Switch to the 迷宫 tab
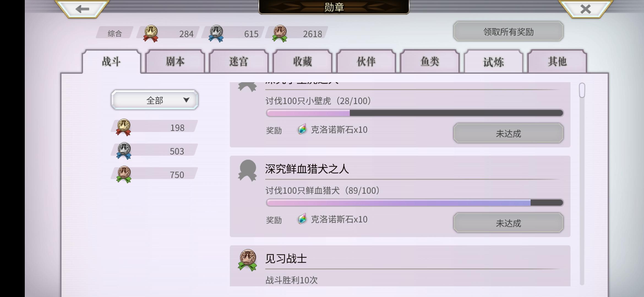The image size is (644, 297). tap(239, 61)
